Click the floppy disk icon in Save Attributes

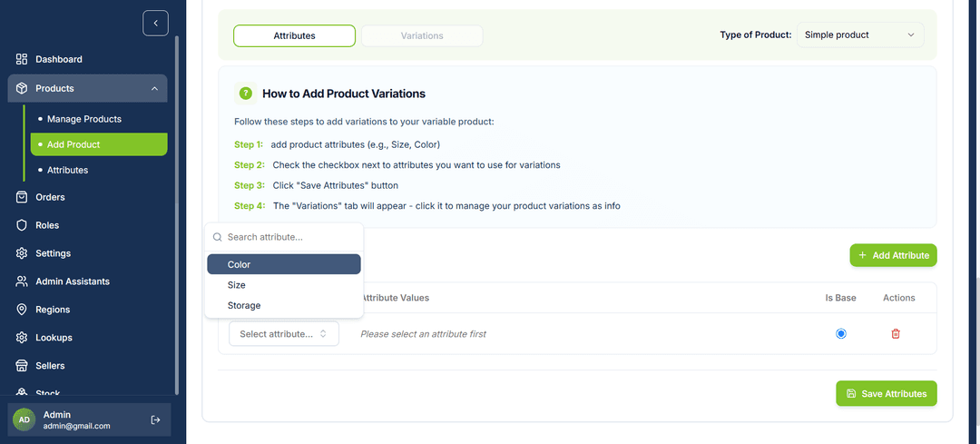(850, 394)
